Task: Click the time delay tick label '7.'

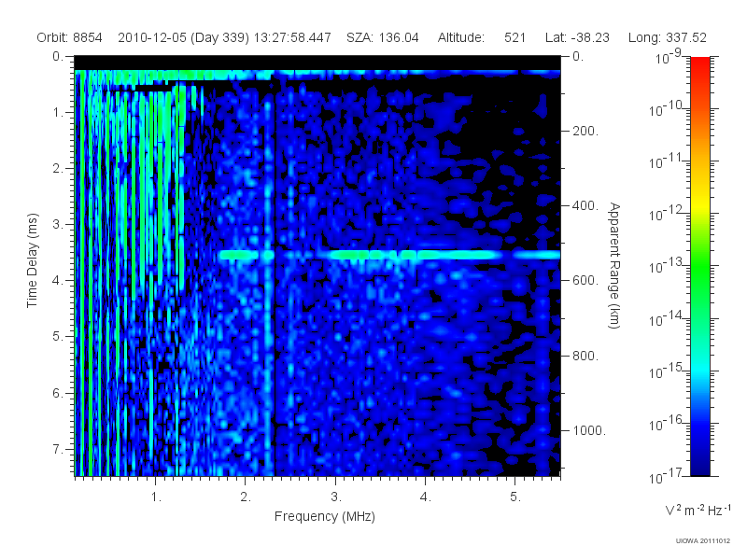Action: (x=58, y=449)
